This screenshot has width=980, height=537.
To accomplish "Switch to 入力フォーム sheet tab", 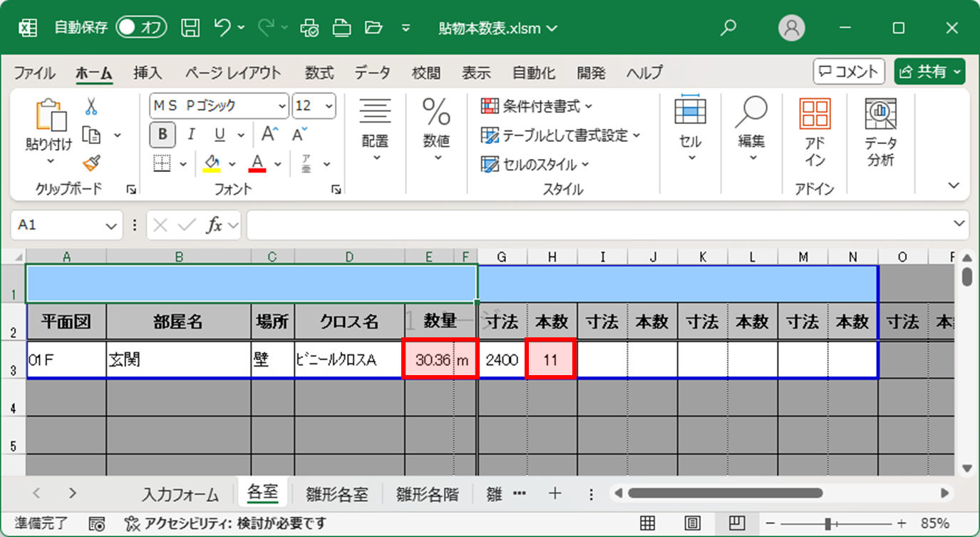I will pyautogui.click(x=180, y=493).
